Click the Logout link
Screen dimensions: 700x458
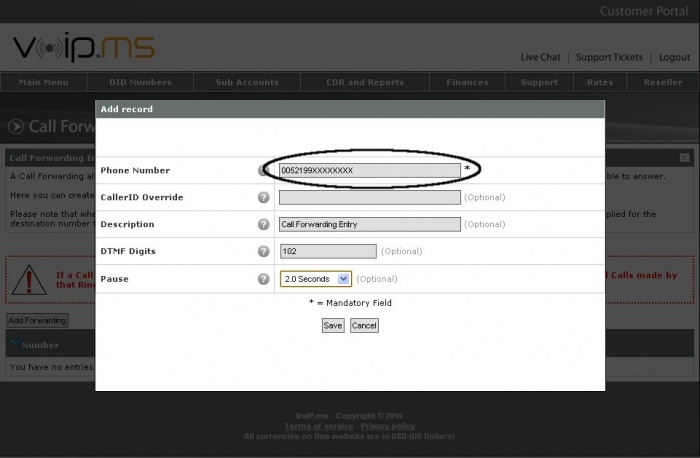674,57
